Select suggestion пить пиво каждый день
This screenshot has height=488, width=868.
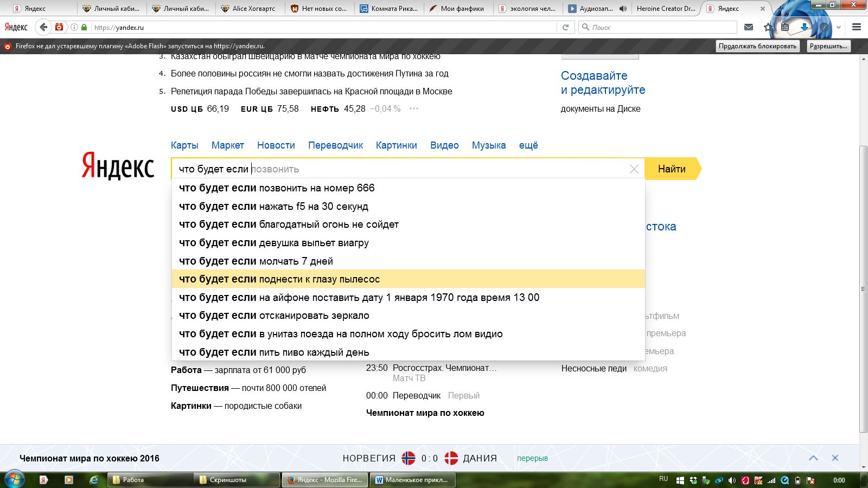tap(409, 352)
